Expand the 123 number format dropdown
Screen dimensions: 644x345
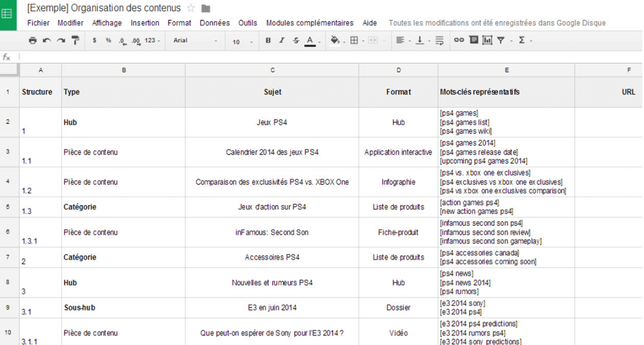(153, 41)
